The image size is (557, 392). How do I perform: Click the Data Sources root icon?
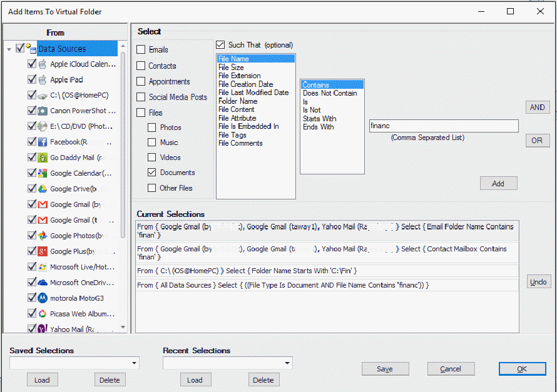[x=31, y=49]
